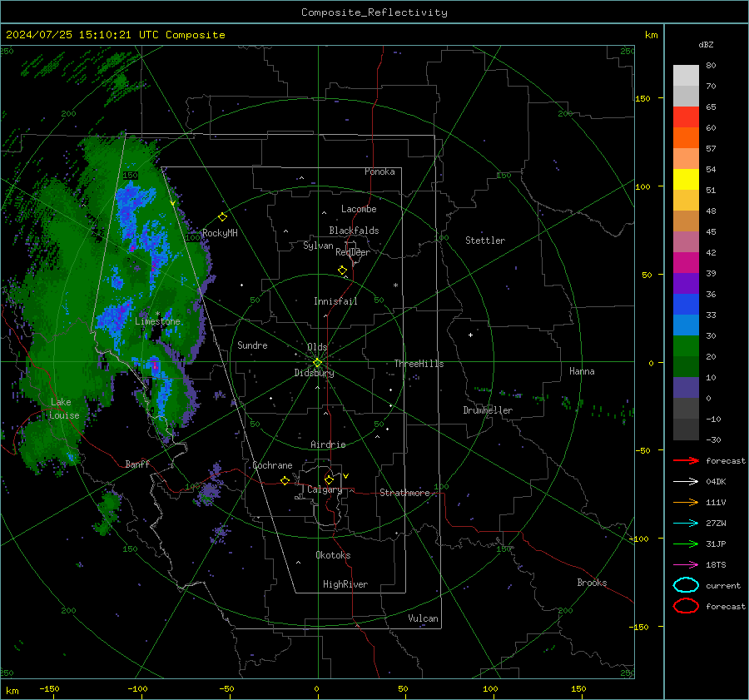Click the dBZ legend heading

pos(706,44)
